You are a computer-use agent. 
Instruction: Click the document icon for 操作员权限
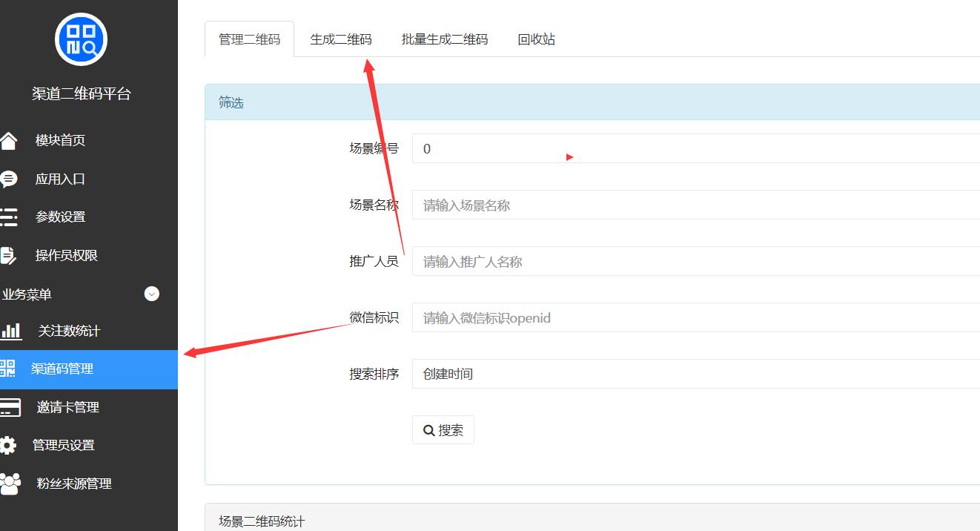[8, 255]
